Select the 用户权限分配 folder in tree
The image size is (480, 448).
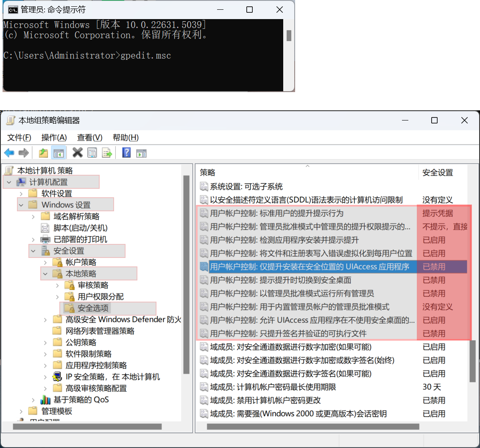tap(100, 297)
